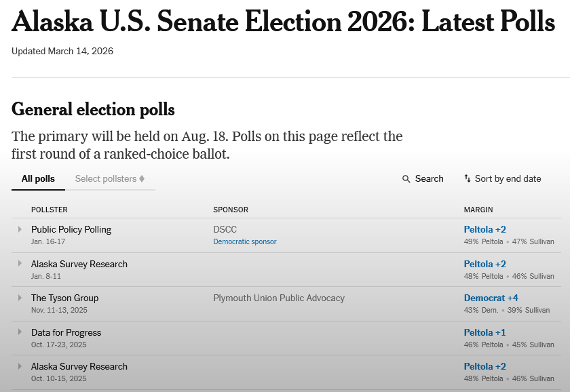
Task: Switch to the All polls tab
Action: point(38,179)
